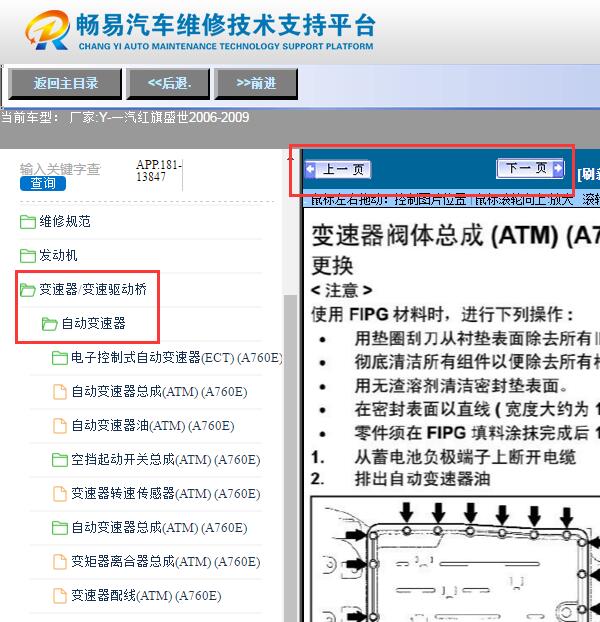This screenshot has height=622, width=600.
Task: Focus the 输入关键字查 keyword input field
Action: click(x=60, y=169)
